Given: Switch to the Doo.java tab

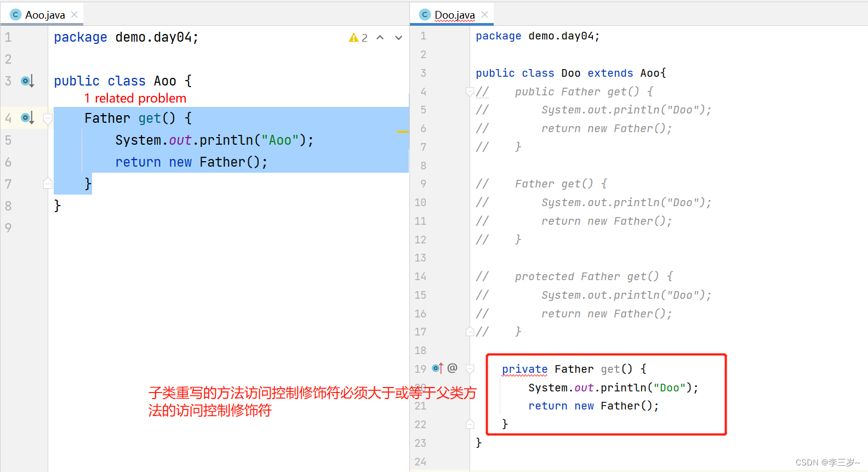Looking at the screenshot, I should (454, 15).
